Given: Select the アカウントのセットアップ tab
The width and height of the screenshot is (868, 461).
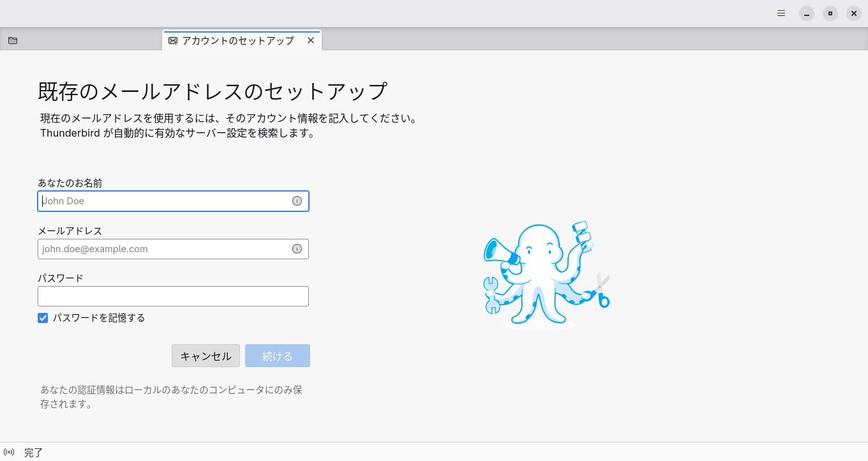Looking at the screenshot, I should 242,40.
